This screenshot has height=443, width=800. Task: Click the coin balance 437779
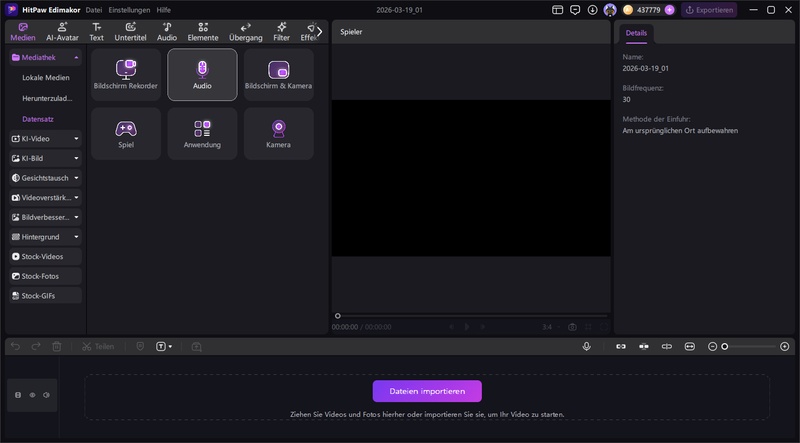pos(648,10)
